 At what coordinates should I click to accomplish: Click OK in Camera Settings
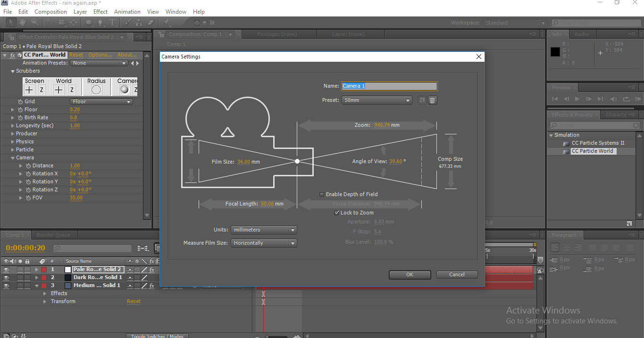click(410, 274)
